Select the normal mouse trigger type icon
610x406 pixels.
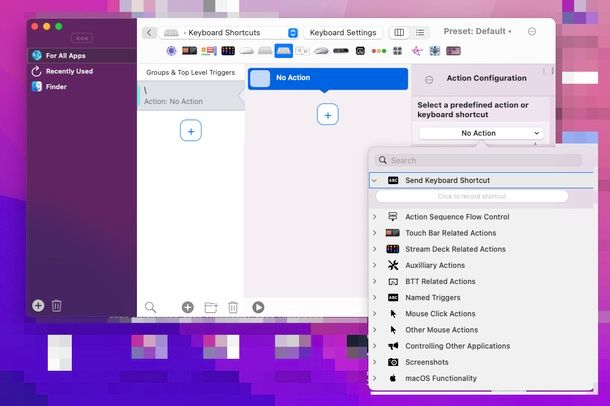tap(321, 51)
